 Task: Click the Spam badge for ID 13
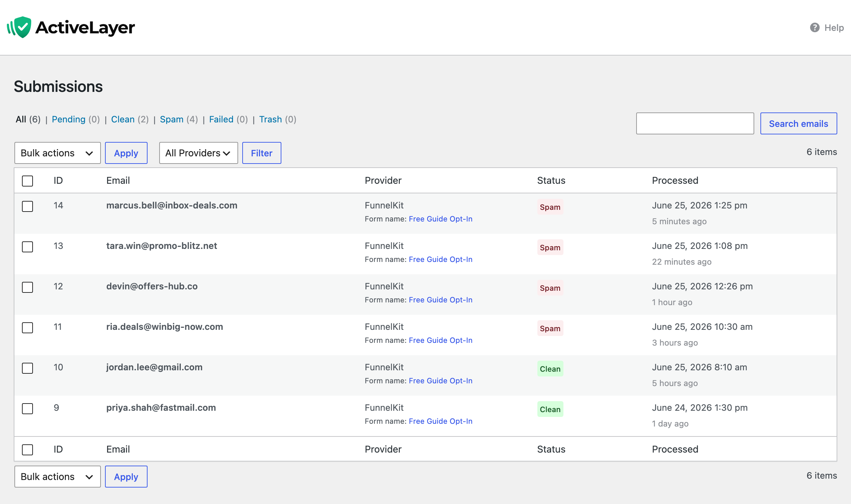pos(550,247)
